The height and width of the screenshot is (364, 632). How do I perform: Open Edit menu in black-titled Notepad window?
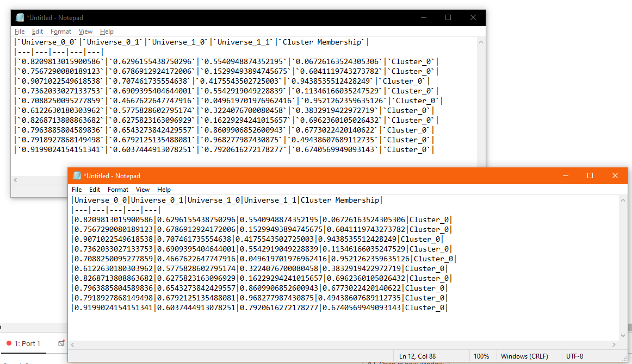point(38,32)
